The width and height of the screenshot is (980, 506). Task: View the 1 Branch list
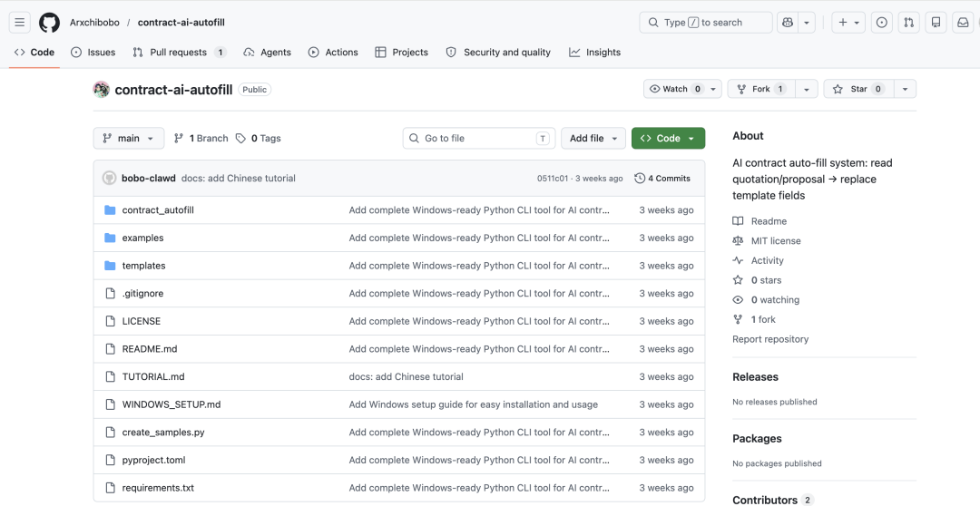click(x=201, y=138)
